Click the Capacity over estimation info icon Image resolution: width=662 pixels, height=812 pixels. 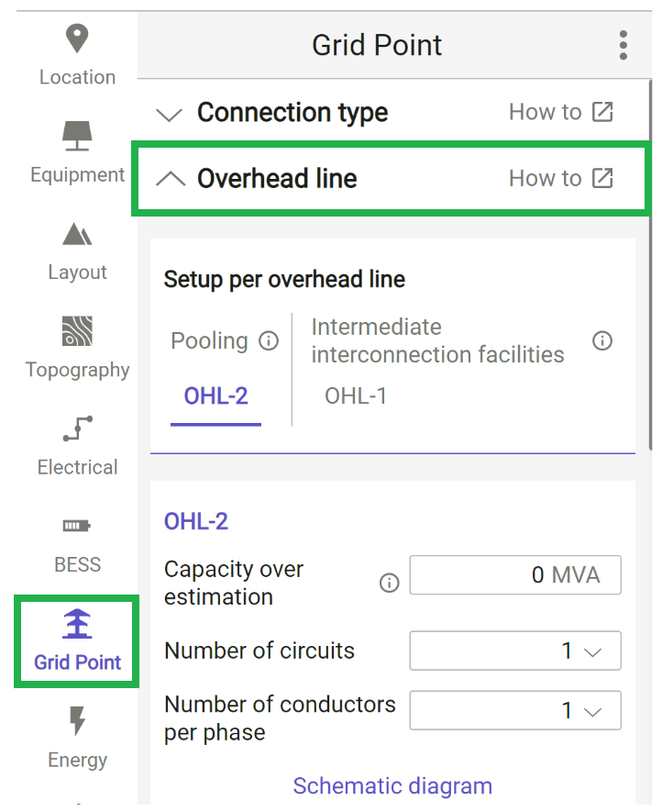[389, 583]
